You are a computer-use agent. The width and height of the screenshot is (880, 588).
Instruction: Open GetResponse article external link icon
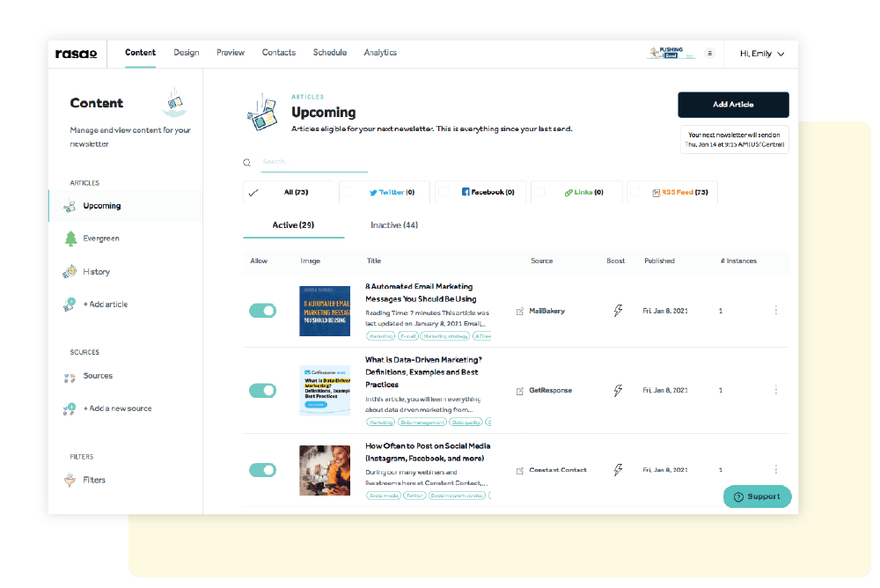520,391
